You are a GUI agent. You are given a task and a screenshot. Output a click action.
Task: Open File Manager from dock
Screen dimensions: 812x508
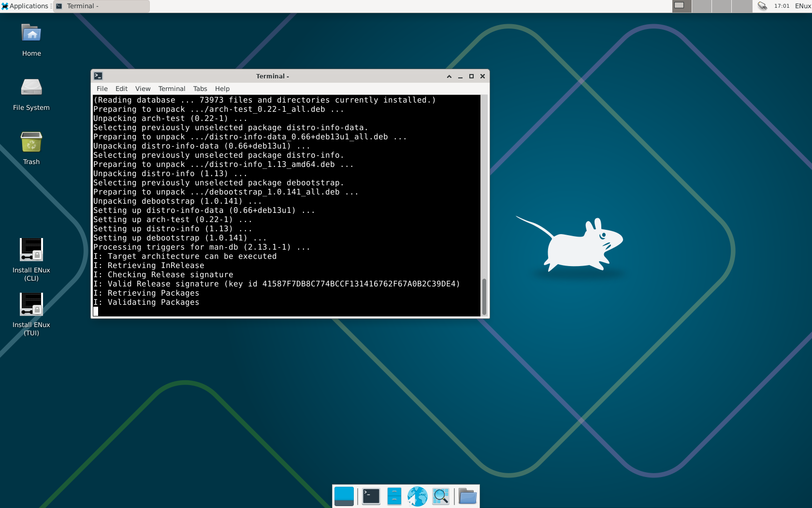394,496
